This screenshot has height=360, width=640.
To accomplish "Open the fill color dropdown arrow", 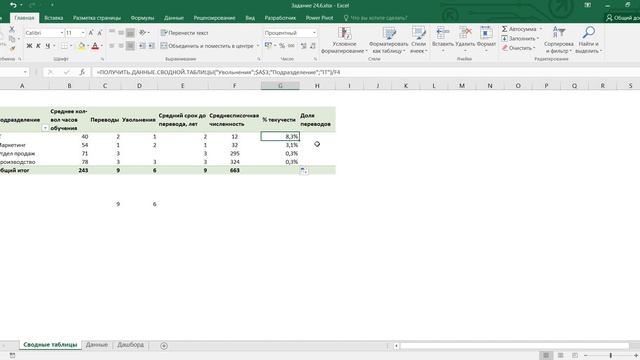I will pos(87,46).
